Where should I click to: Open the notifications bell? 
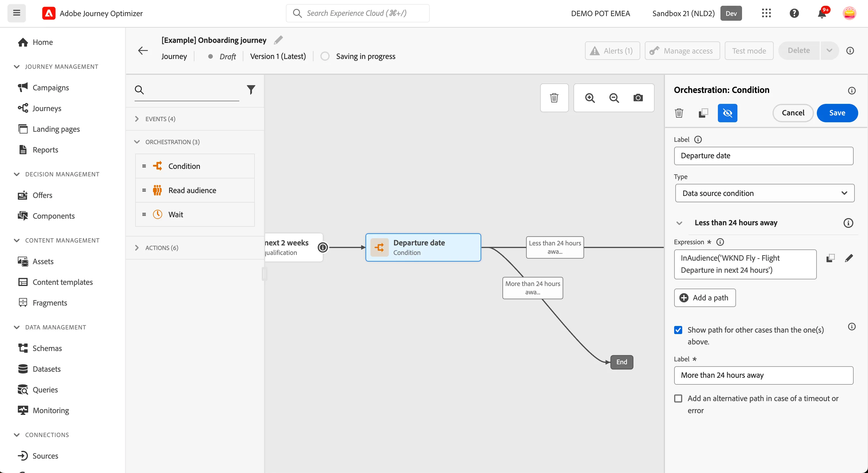tap(822, 14)
